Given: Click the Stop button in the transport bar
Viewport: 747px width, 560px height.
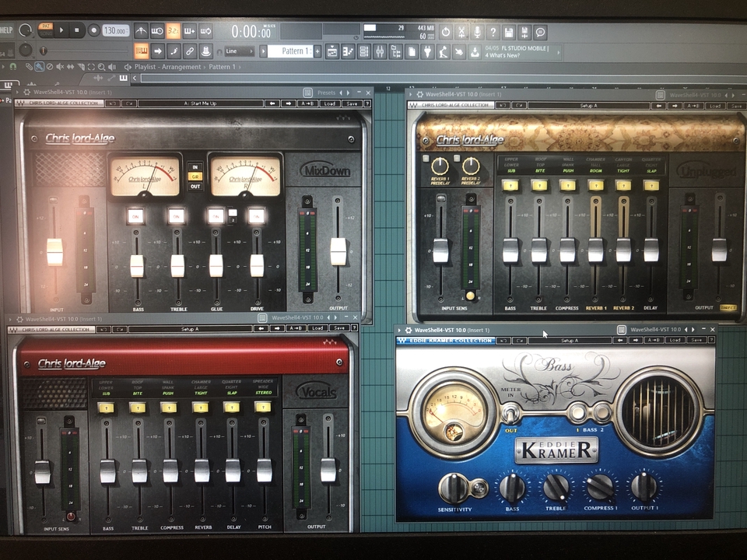Looking at the screenshot, I should pyautogui.click(x=77, y=30).
